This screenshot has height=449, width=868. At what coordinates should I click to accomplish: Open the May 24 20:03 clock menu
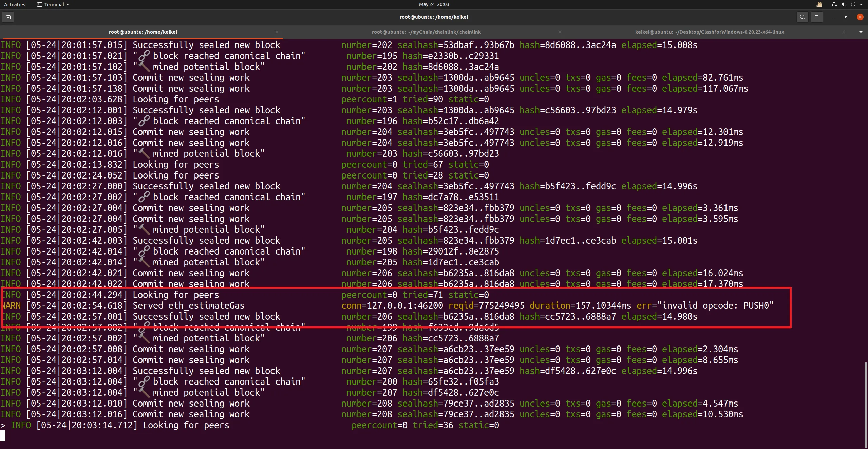tap(434, 4)
